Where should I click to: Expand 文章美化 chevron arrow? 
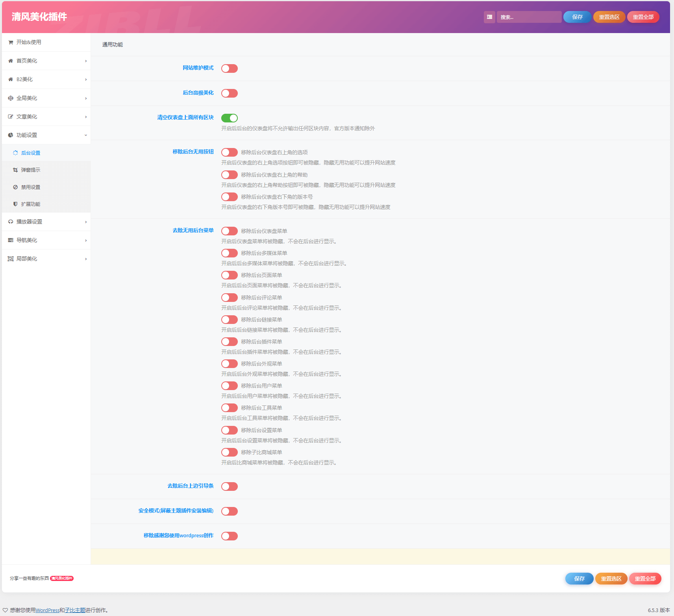click(86, 117)
